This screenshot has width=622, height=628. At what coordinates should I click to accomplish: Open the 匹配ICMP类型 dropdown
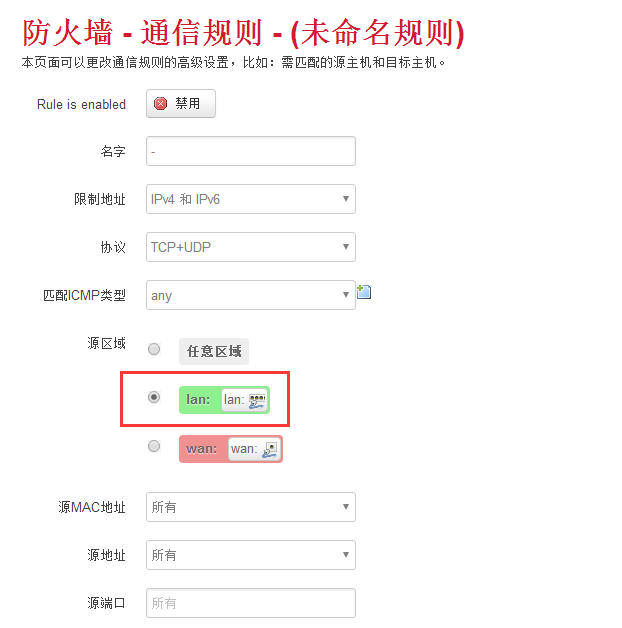pyautogui.click(x=250, y=295)
